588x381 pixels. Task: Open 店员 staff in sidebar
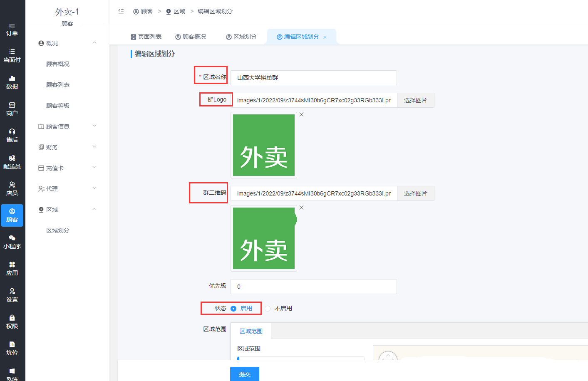(x=12, y=189)
